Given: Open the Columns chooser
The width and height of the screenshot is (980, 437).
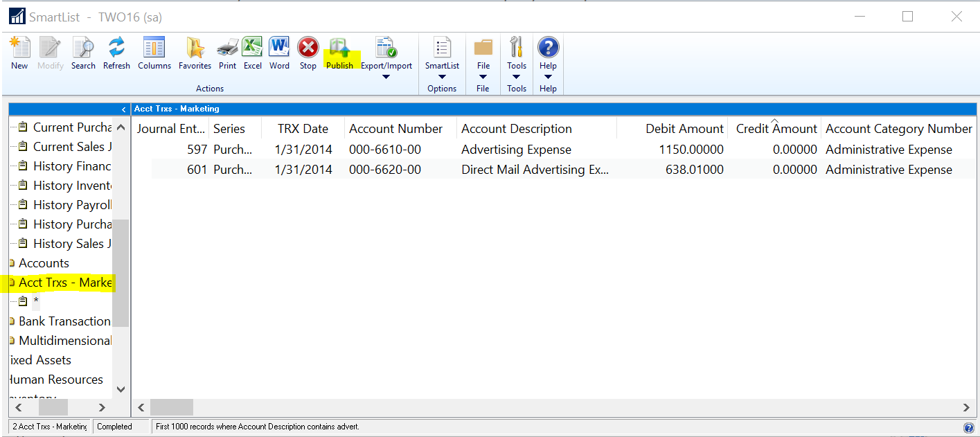Looking at the screenshot, I should [x=154, y=53].
